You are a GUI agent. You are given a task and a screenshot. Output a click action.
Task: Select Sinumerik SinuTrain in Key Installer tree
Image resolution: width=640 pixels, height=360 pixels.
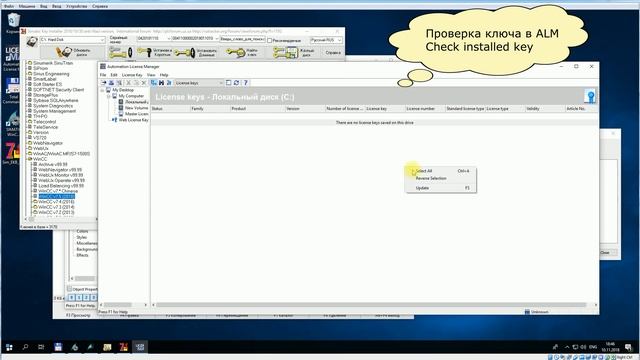tap(53, 63)
